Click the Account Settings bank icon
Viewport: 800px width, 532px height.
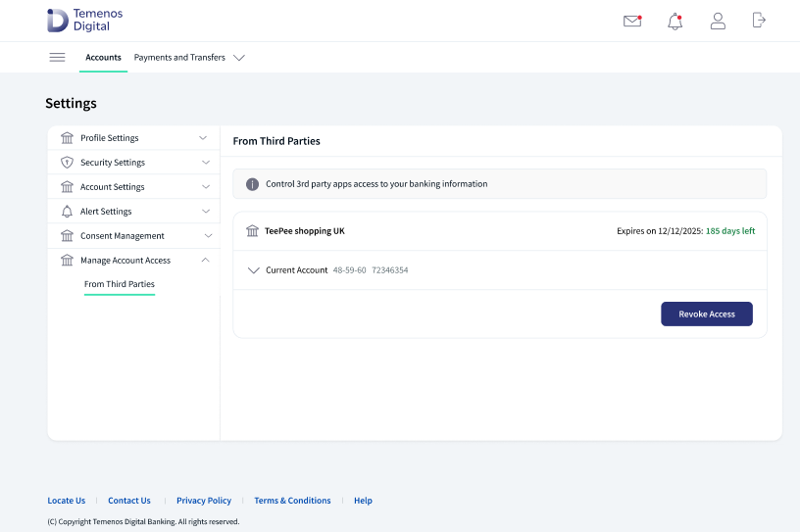click(67, 187)
